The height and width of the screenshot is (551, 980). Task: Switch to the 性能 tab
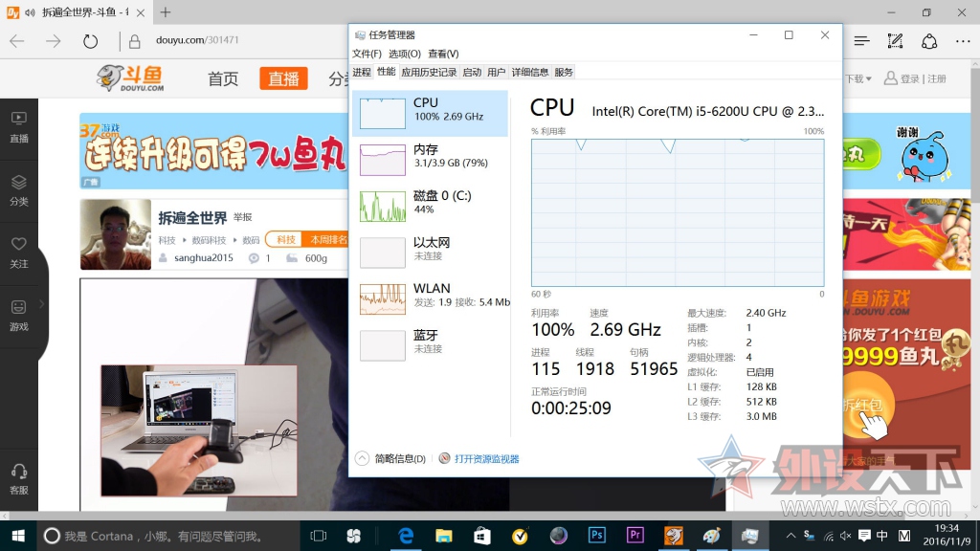[386, 72]
